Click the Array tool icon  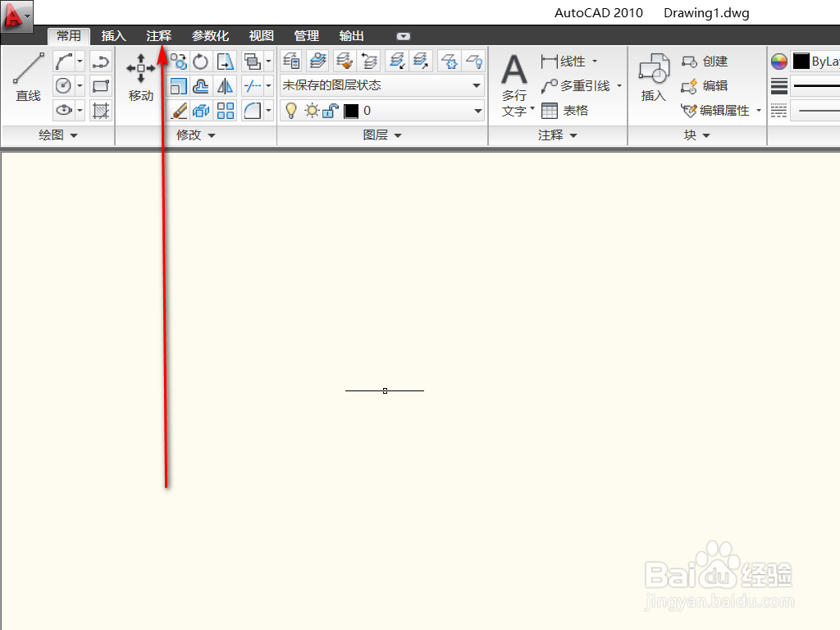(x=225, y=111)
